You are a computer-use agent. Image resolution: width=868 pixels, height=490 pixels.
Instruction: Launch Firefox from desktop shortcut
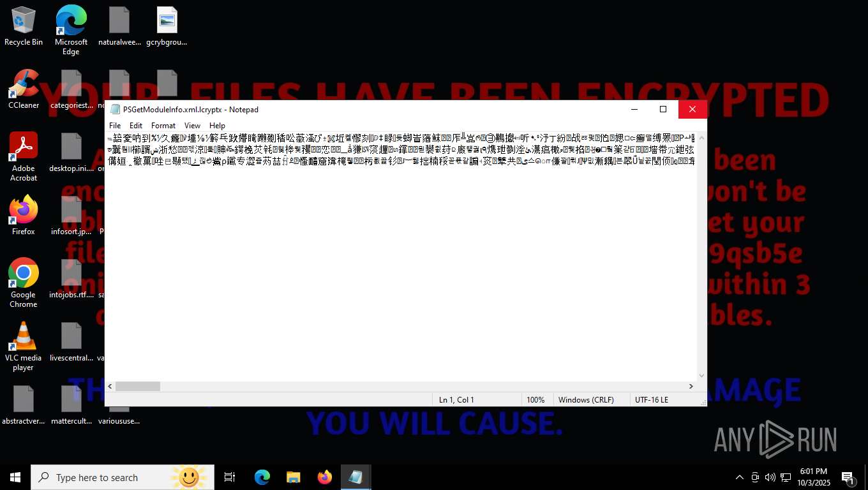coord(24,216)
